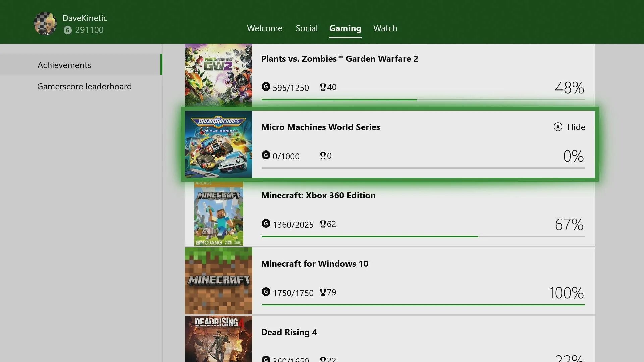Click the Gamerscore G icon on Minecraft for Windows 10
This screenshot has width=644, height=362.
[265, 292]
